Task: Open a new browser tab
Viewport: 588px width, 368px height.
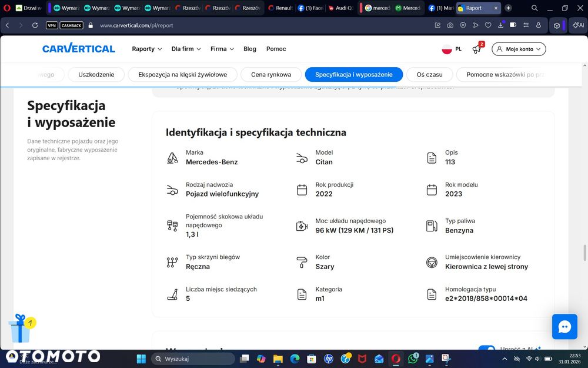Action: [x=508, y=8]
